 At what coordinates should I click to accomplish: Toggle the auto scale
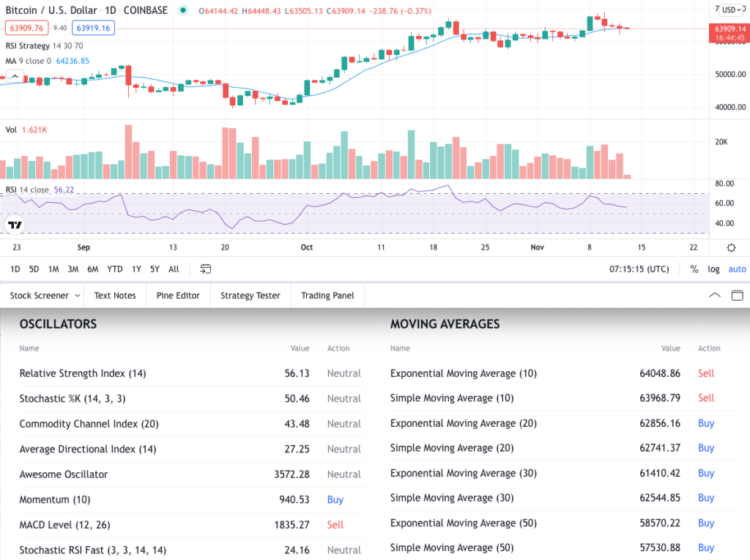pyautogui.click(x=737, y=269)
